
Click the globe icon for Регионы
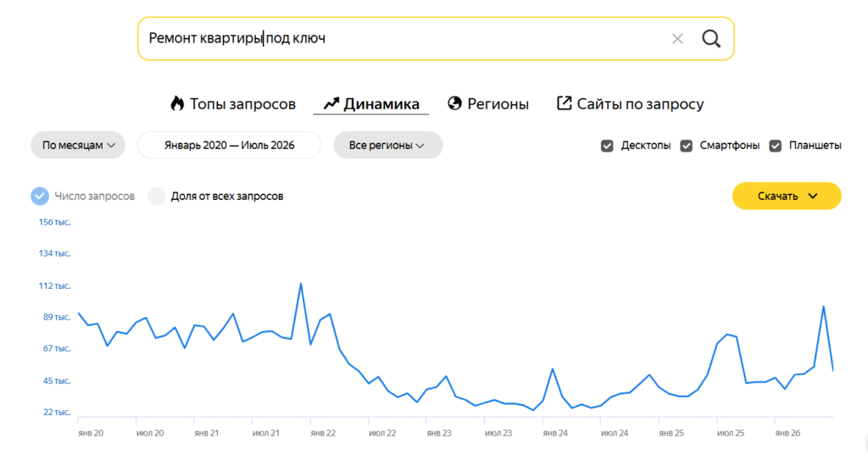454,103
